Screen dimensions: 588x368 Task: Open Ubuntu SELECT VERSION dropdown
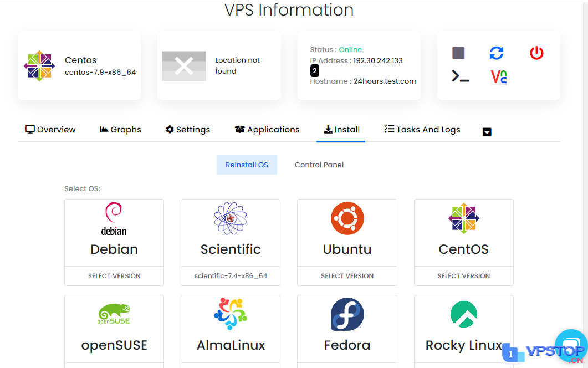347,276
